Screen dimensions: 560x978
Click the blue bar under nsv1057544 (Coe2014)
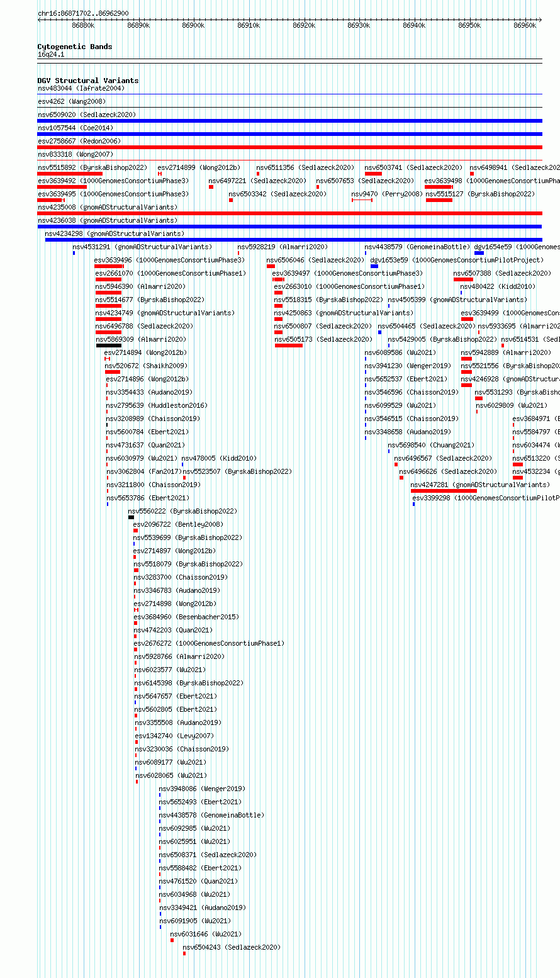coord(289,134)
